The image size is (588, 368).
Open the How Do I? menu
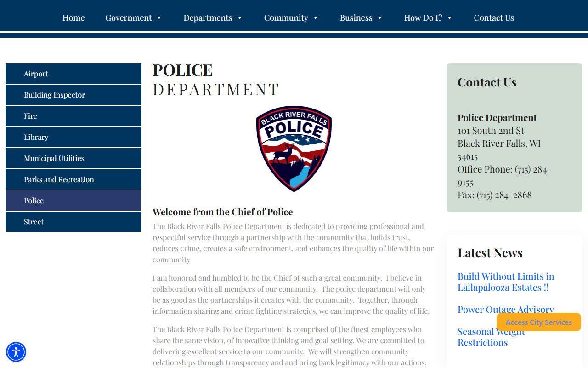tap(423, 17)
